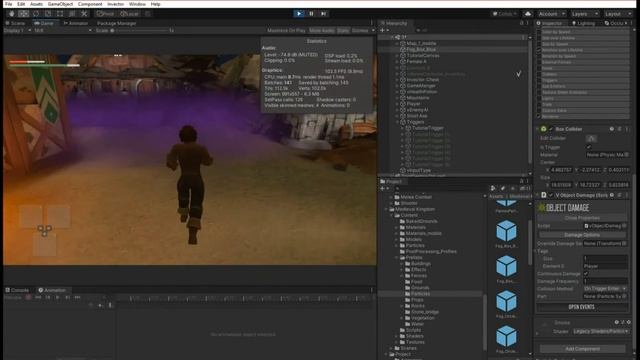Collapse the Medieval Kingdom folder
This screenshot has width=640, height=360.
coord(386,209)
